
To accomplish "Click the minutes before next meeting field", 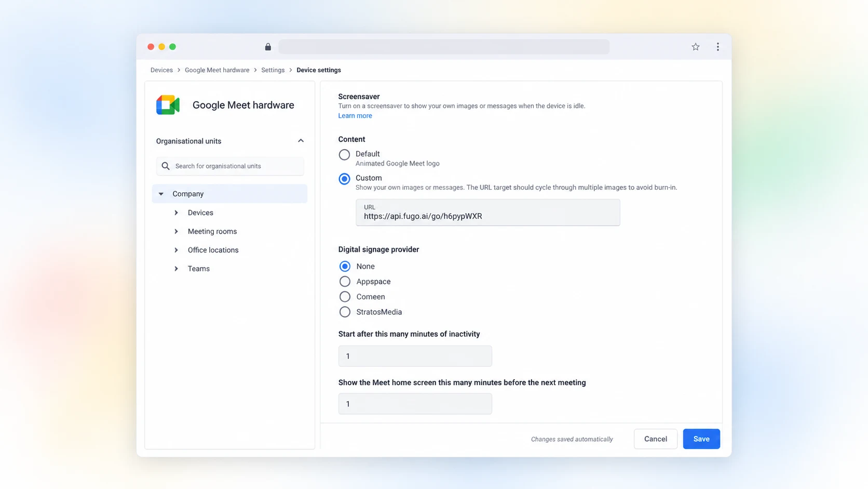I will pos(415,404).
